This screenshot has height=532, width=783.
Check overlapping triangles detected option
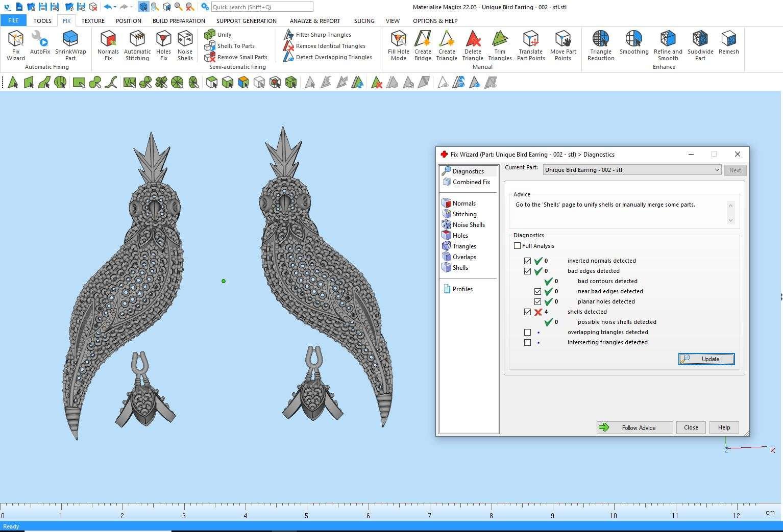tap(528, 333)
